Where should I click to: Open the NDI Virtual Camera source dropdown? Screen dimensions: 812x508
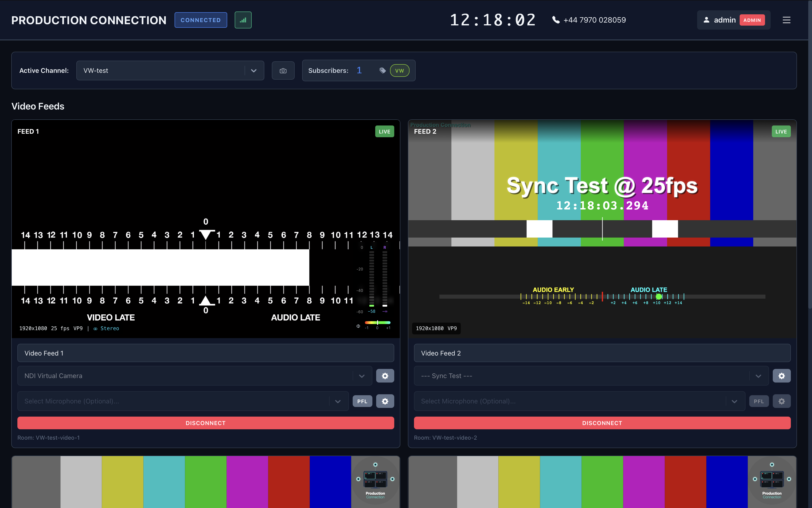362,376
